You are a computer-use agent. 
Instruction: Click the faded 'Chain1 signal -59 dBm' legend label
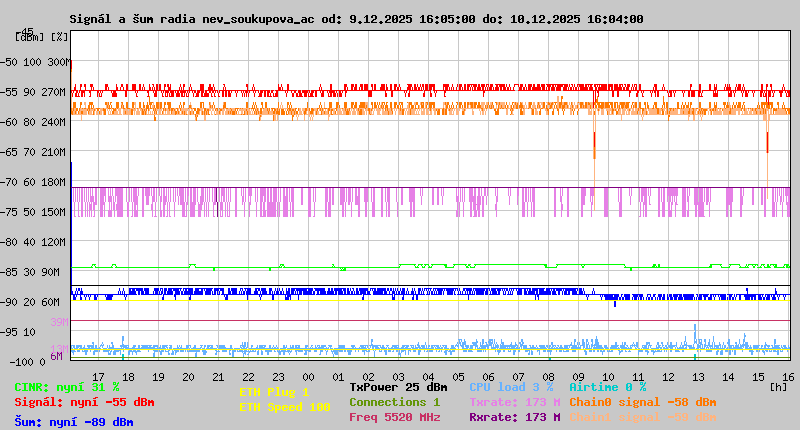click(x=643, y=417)
